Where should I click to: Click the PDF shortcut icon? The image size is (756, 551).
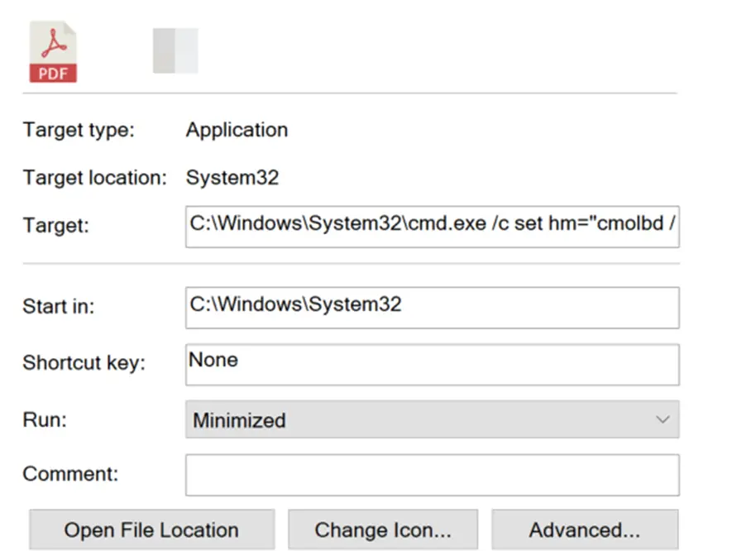pos(53,52)
